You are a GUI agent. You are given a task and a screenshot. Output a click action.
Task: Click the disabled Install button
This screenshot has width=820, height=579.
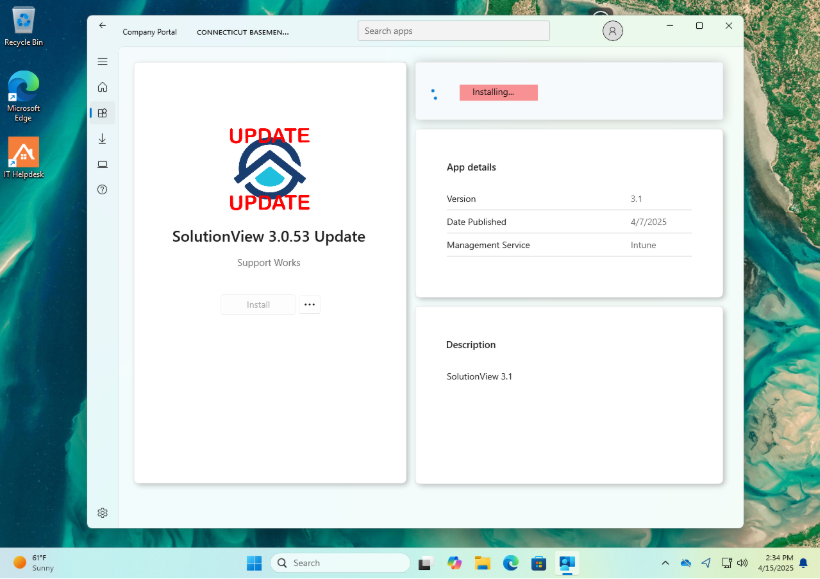pos(258,304)
